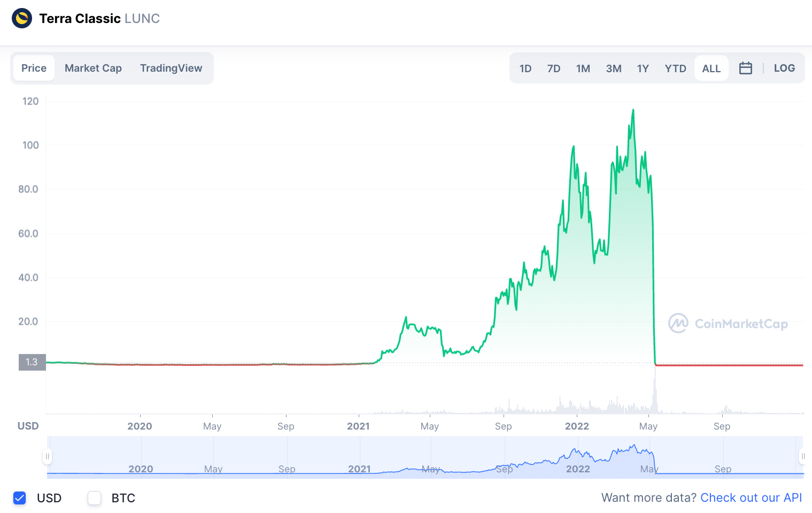The image size is (812, 513).
Task: Toggle LOG scale on the chart
Action: pyautogui.click(x=784, y=68)
